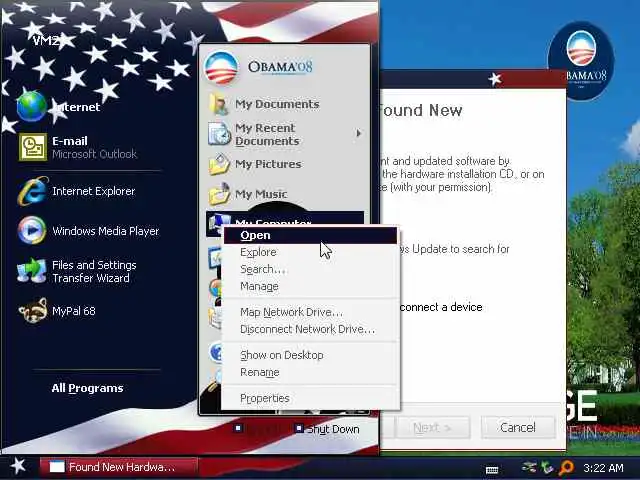Click Next > in Found New Hardware wizard
Viewport: 640px width, 480px height.
(x=432, y=427)
